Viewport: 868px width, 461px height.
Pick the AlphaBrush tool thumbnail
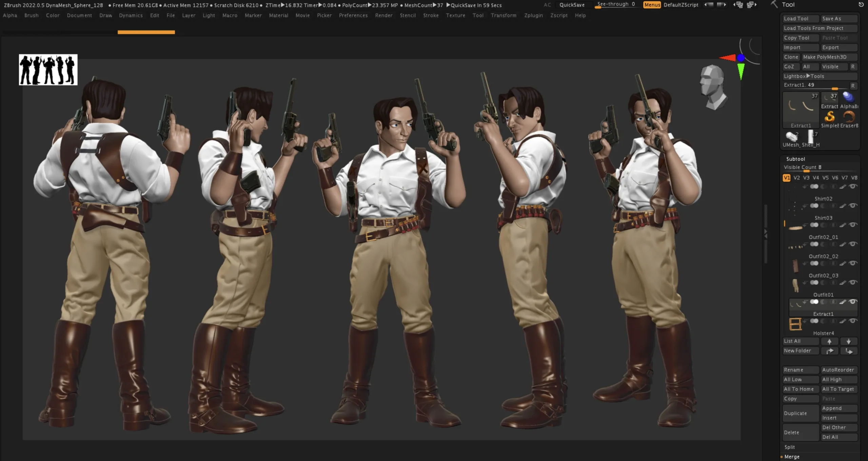click(x=848, y=97)
